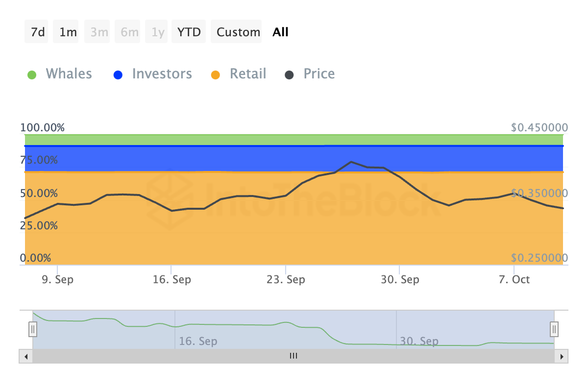Toggle the Retail series orange dot
The width and height of the screenshot is (588, 392).
coord(216,75)
